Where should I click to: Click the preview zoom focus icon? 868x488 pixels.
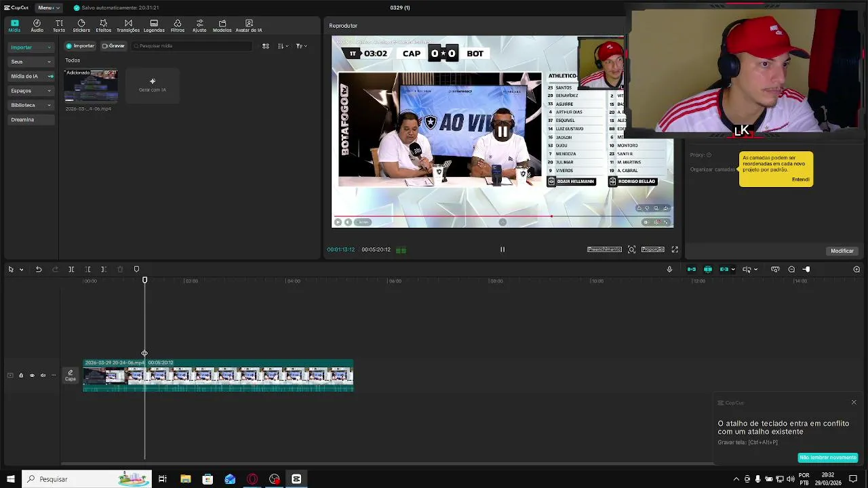[631, 249]
